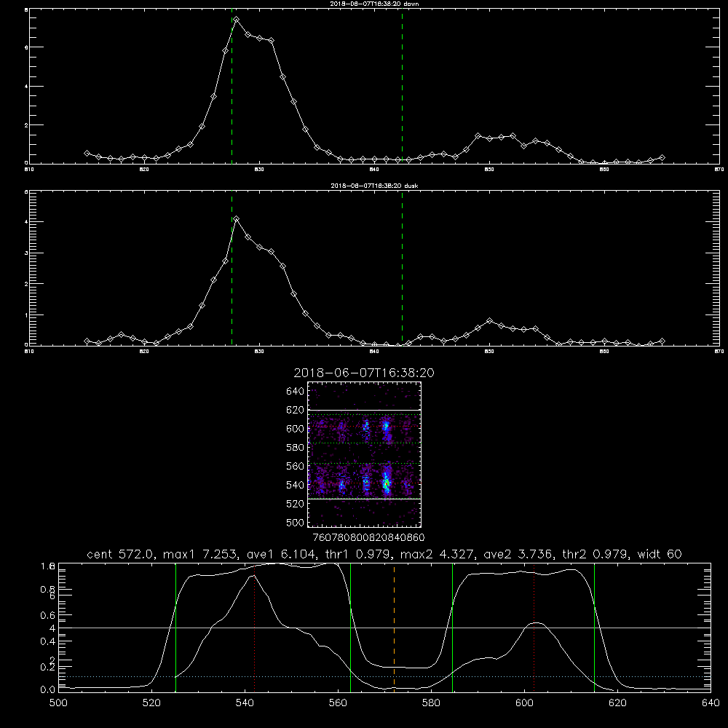Click the "2018-06-07T16:38:20 dawn" plot title

[x=374, y=4]
